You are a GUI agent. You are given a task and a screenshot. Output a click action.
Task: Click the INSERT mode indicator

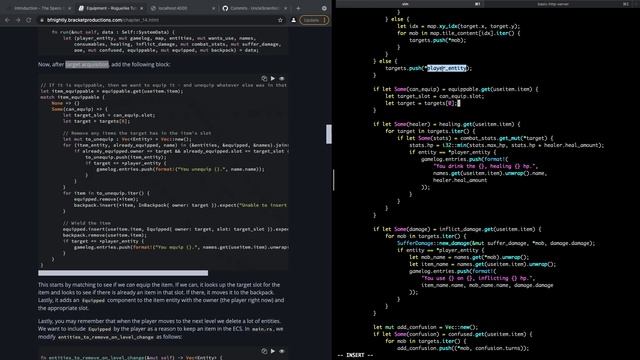(355, 355)
